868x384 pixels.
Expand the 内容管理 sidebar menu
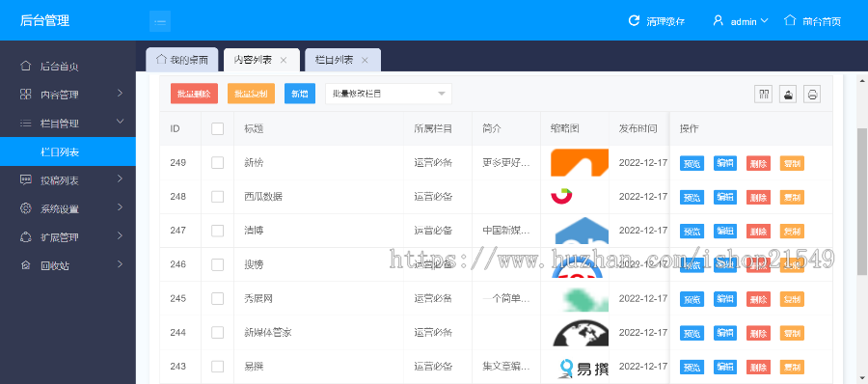click(121, 94)
